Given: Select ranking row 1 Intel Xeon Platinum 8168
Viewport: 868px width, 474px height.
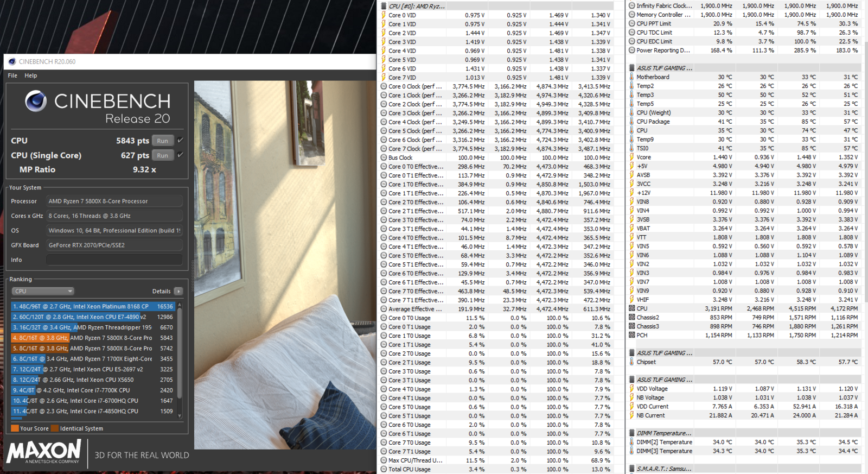Looking at the screenshot, I should point(93,306).
